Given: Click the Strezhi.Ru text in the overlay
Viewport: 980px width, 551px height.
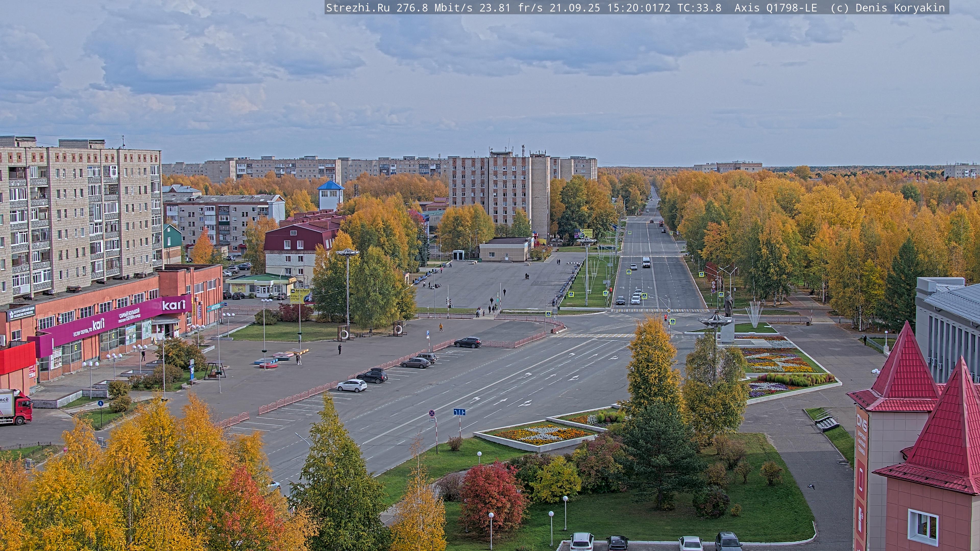Looking at the screenshot, I should (x=358, y=8).
